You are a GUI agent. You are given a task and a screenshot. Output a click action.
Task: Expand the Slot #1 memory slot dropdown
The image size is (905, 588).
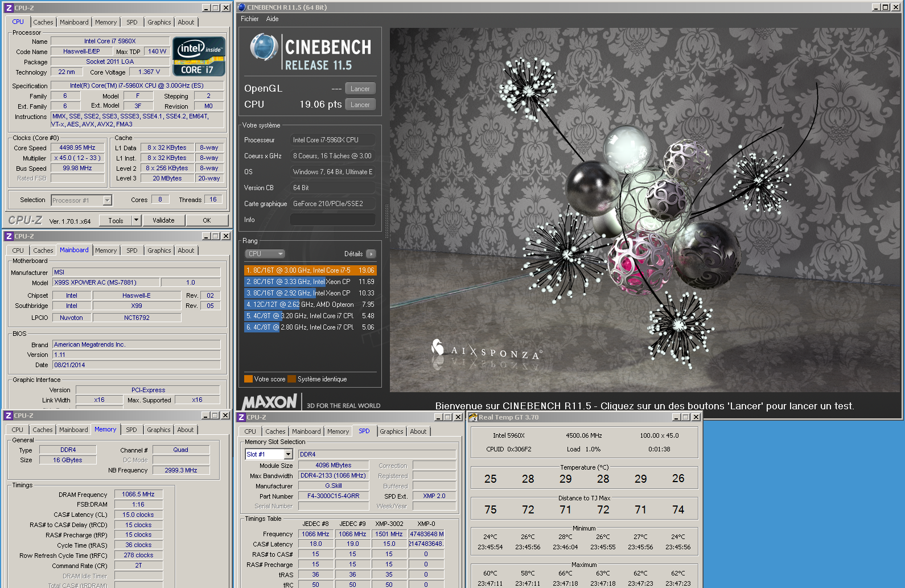tap(288, 454)
